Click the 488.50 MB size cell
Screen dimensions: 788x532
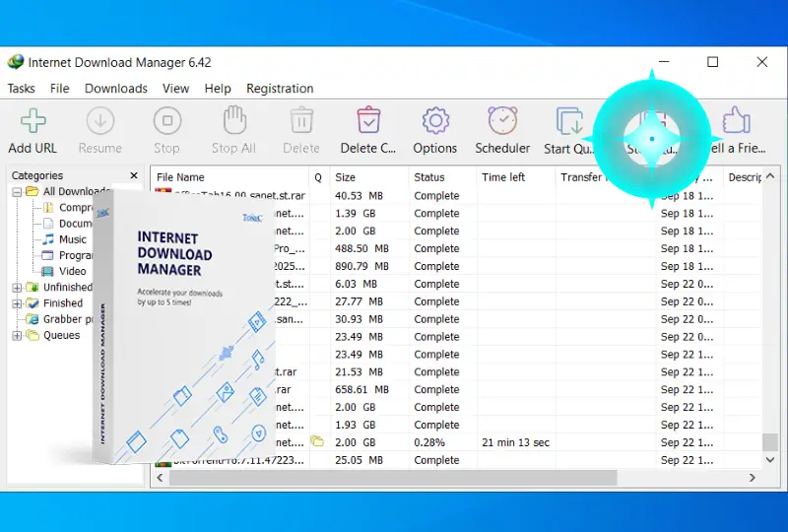click(x=361, y=248)
